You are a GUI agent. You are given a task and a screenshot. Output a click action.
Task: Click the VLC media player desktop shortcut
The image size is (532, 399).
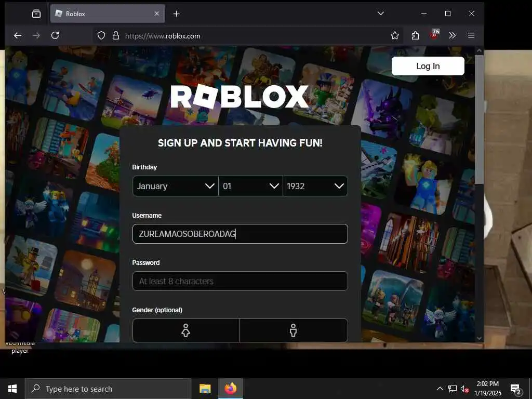tap(20, 348)
